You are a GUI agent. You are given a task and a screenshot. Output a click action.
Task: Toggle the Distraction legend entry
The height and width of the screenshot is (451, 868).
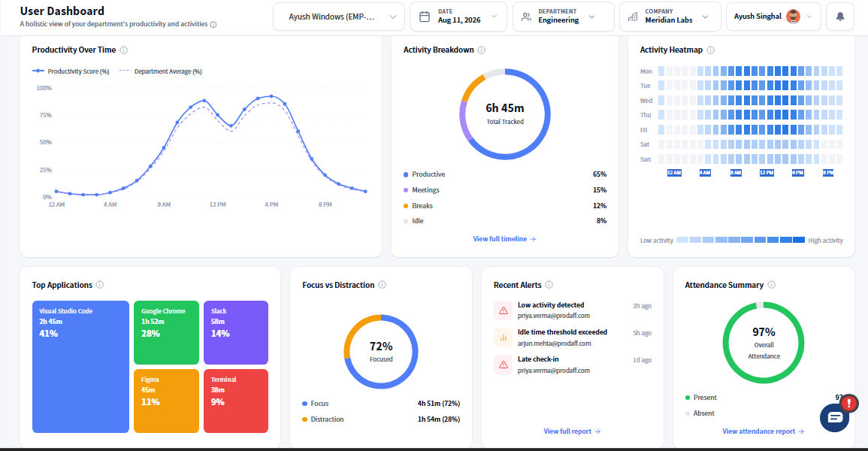322,419
